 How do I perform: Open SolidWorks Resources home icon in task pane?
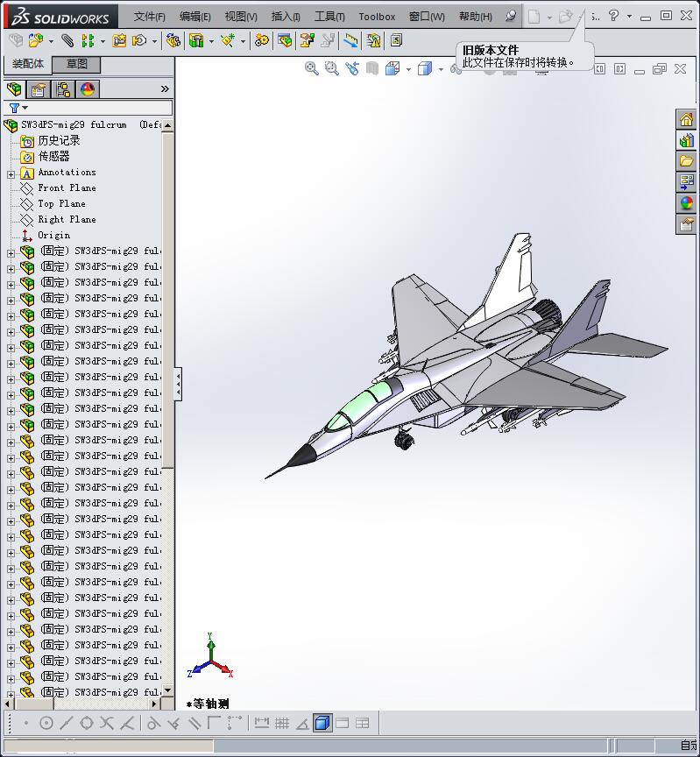pyautogui.click(x=687, y=119)
